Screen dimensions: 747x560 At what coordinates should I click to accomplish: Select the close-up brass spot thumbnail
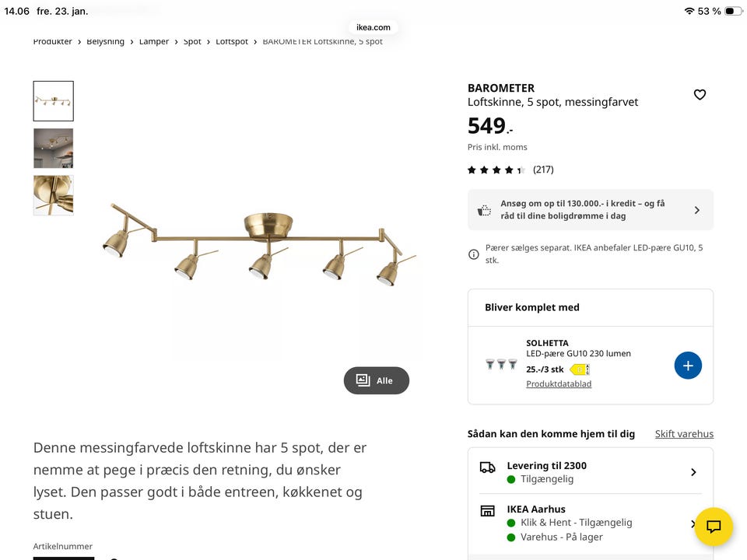(53, 194)
